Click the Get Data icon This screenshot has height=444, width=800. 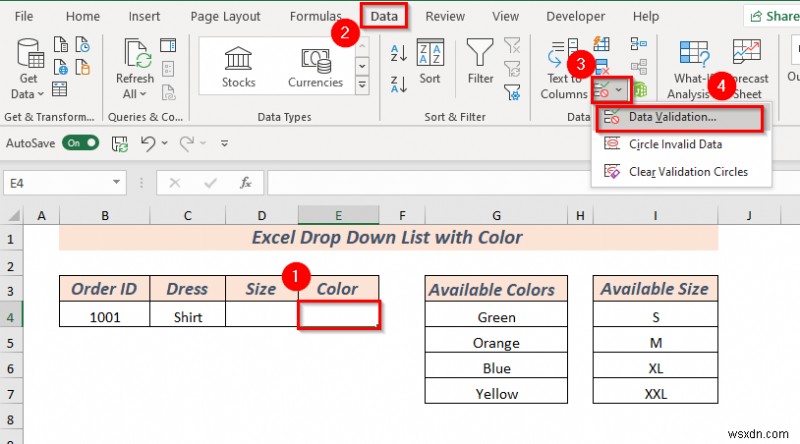click(x=28, y=55)
